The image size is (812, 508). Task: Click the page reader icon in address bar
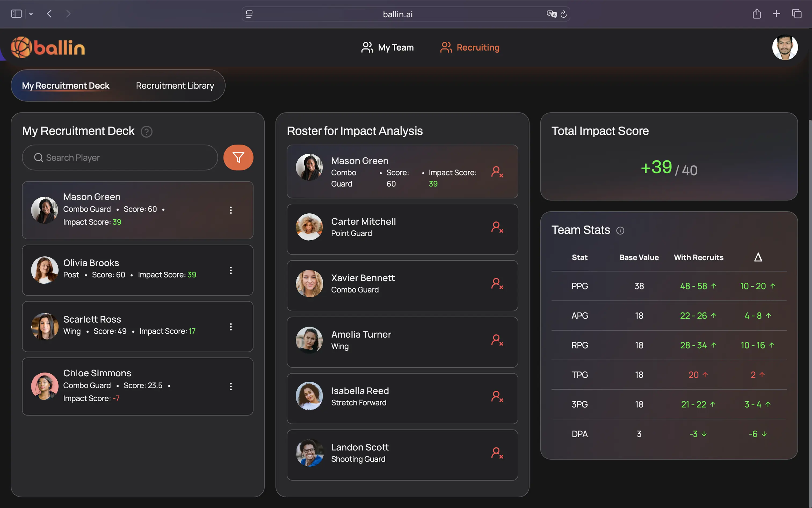pos(249,14)
